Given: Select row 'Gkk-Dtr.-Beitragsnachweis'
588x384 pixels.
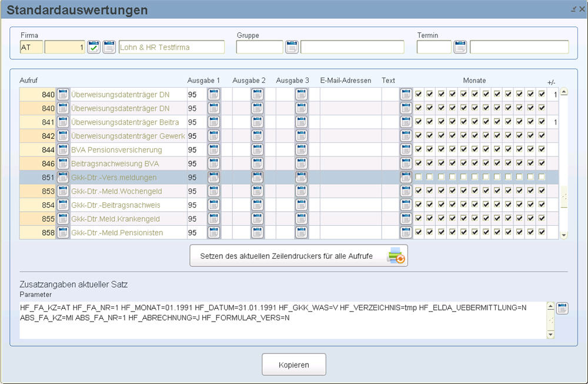Looking at the screenshot, I should 289,205.
